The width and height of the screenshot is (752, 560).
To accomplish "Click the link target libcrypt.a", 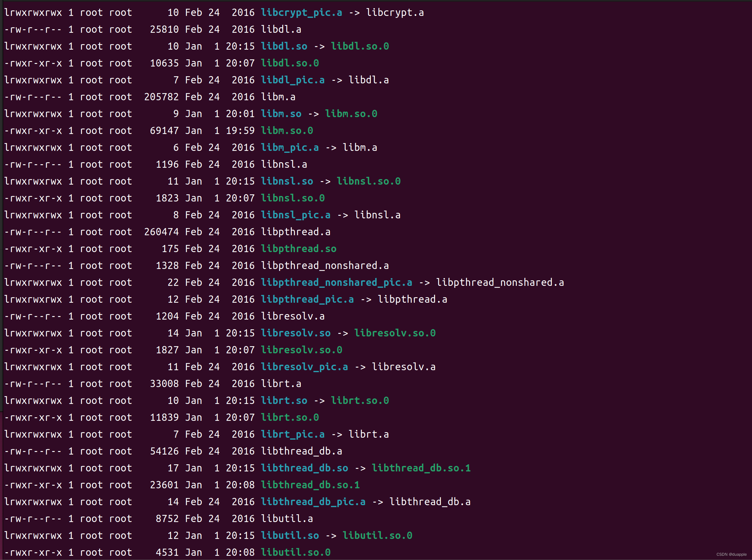I will coord(395,13).
